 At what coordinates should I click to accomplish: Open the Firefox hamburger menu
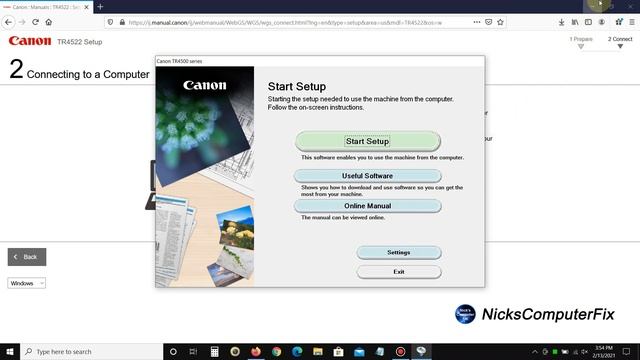click(x=632, y=22)
